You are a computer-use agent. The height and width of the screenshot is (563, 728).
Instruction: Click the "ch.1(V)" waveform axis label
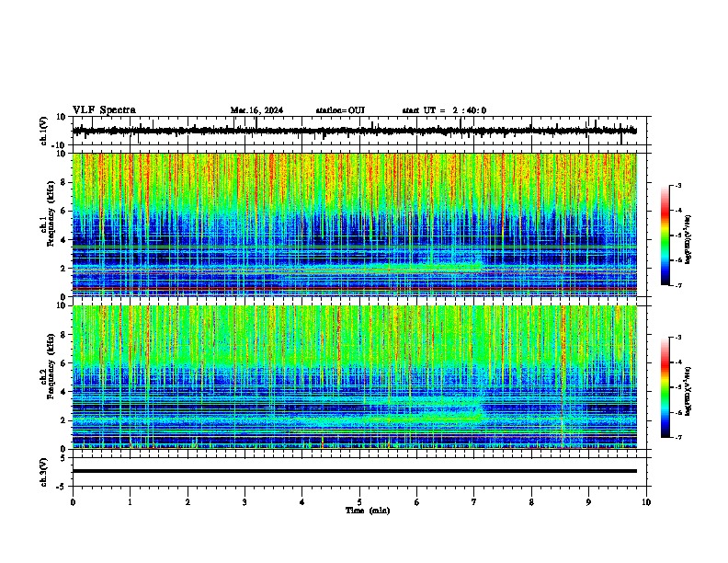[44, 131]
